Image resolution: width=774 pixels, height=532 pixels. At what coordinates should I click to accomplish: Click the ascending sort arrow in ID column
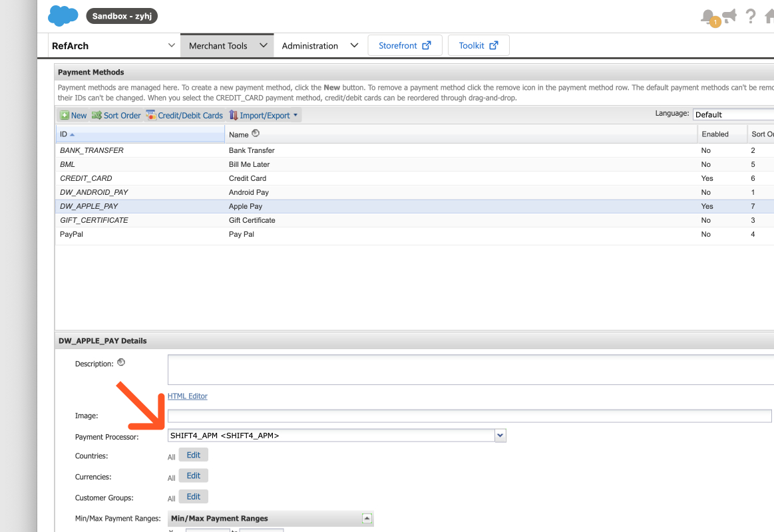pyautogui.click(x=72, y=134)
